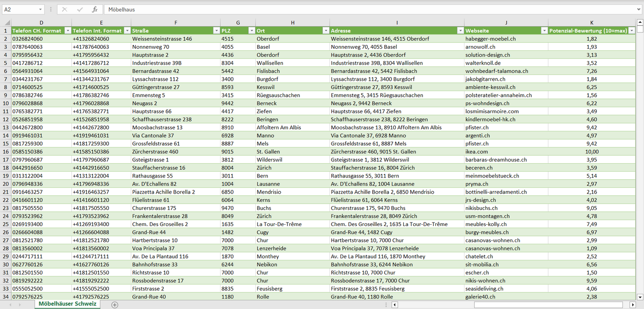This screenshot has height=309, width=644.
Task: Select column H header
Action: click(x=292, y=23)
